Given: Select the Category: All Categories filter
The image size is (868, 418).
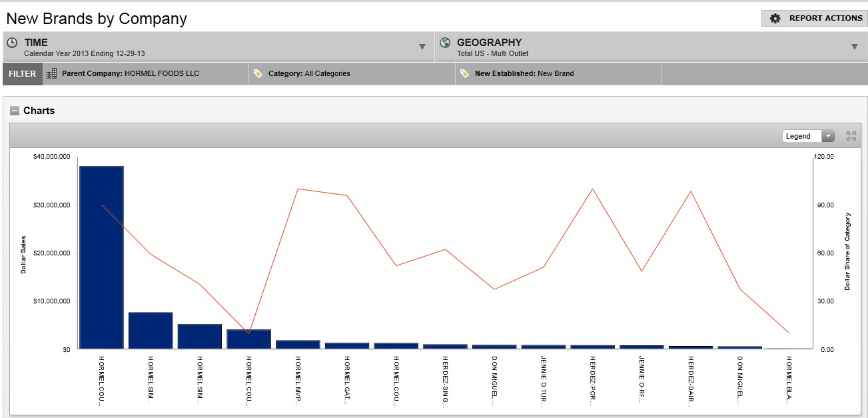Looking at the screenshot, I should tap(309, 74).
